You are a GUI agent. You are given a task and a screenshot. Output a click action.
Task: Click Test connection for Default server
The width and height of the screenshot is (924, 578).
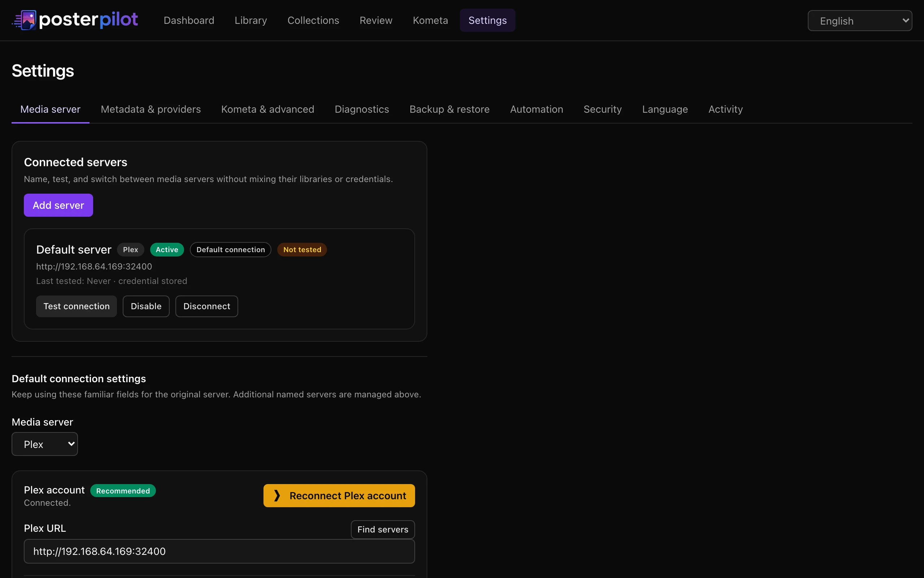pos(77,306)
